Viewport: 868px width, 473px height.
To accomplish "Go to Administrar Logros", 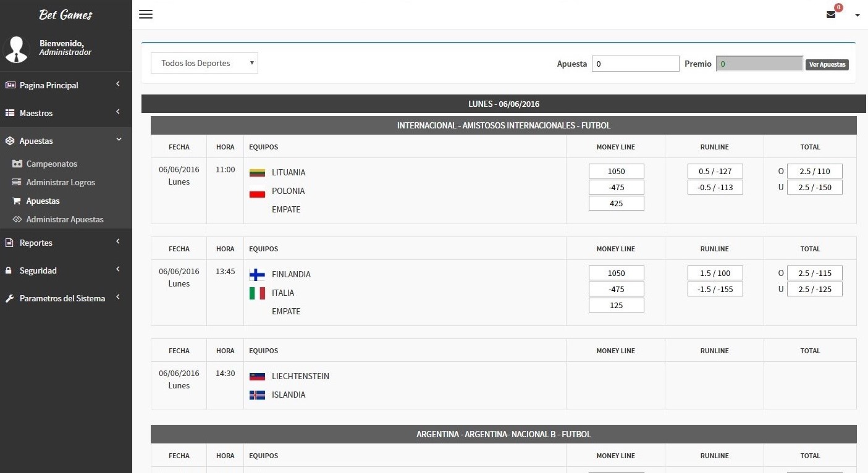I will pos(61,183).
